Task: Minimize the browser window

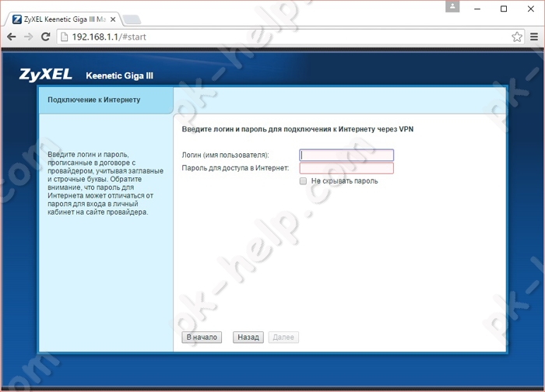Action: 477,9
